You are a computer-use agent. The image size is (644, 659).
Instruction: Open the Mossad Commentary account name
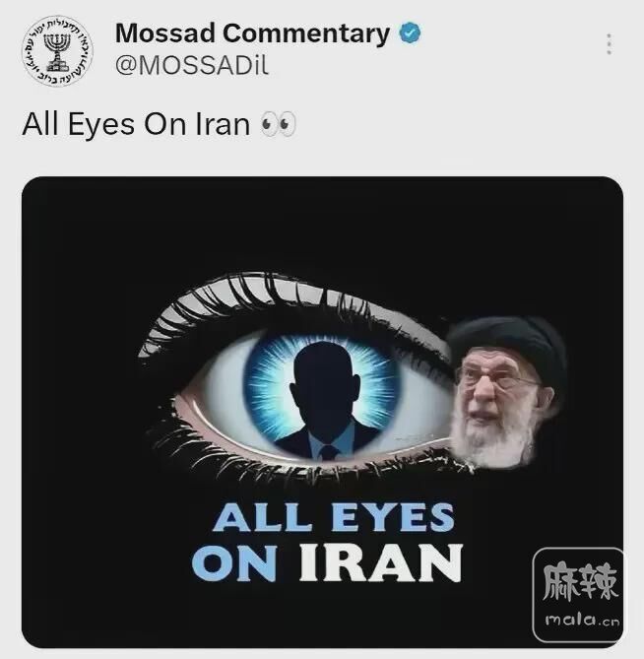coord(252,33)
